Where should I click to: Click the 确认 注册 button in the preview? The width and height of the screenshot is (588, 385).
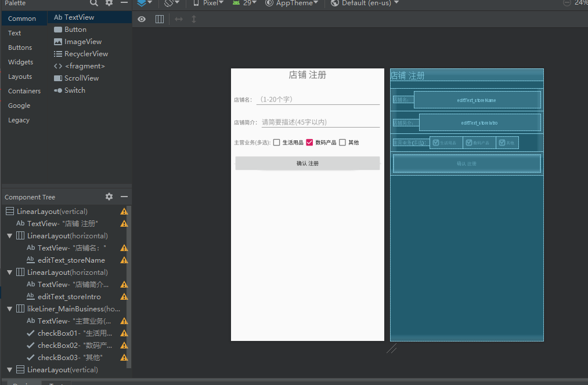tap(307, 163)
